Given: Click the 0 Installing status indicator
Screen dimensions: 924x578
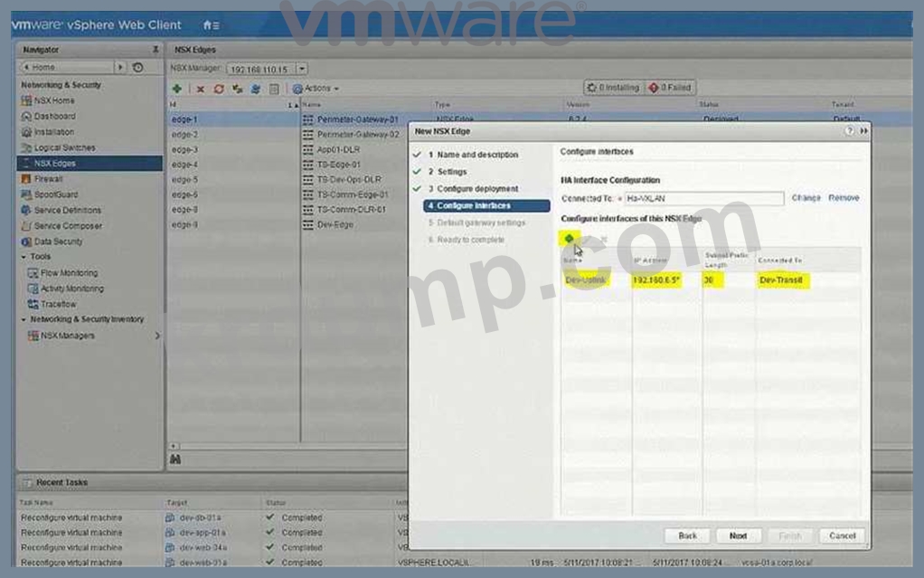Looking at the screenshot, I should point(614,88).
